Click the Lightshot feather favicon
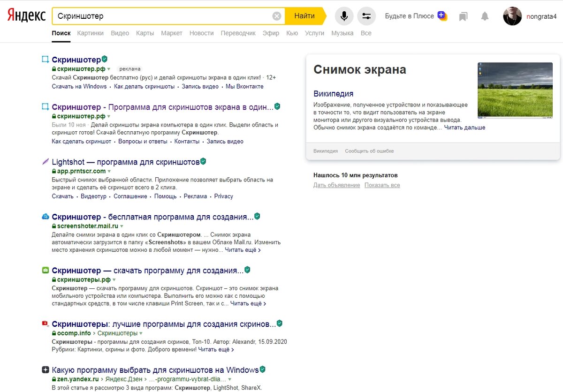Image resolution: width=563 pixels, height=392 pixels. coord(45,162)
